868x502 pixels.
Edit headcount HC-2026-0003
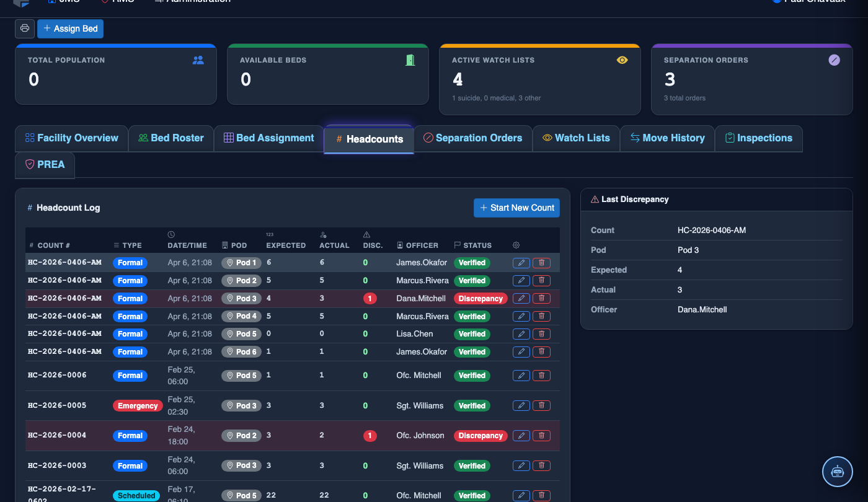coord(521,466)
